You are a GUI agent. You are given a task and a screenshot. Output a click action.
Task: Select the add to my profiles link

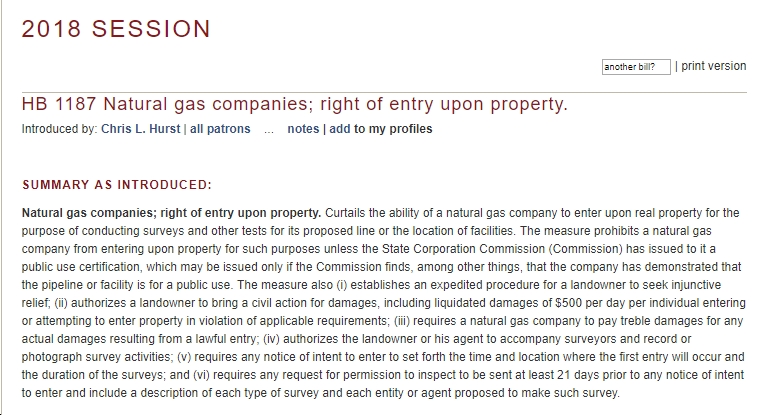coord(381,129)
